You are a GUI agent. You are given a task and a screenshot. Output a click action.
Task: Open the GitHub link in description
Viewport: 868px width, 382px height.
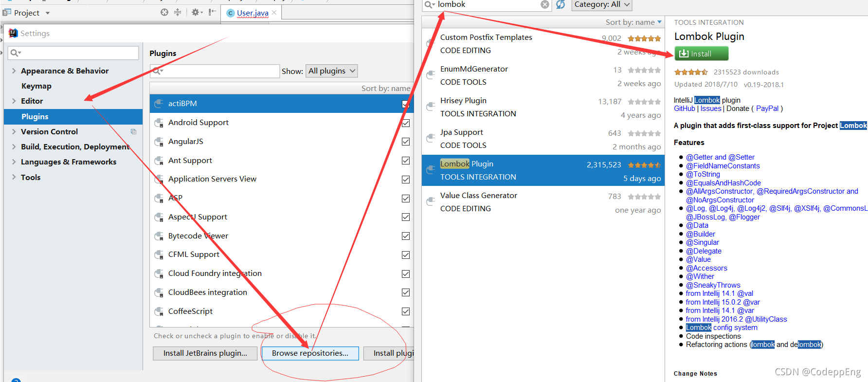click(685, 109)
